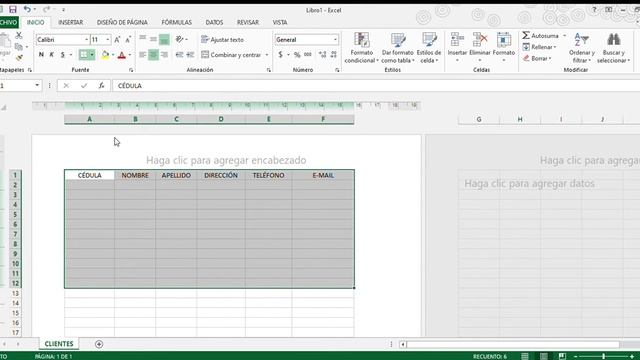Increase the cell indent

point(190,55)
